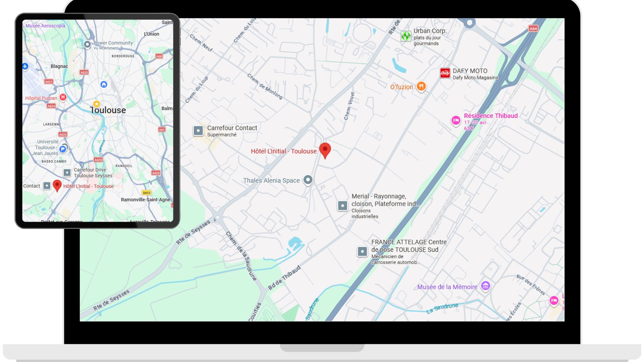Click the Urban Corp. green marker icon
The height and width of the screenshot is (362, 644).
406,36
